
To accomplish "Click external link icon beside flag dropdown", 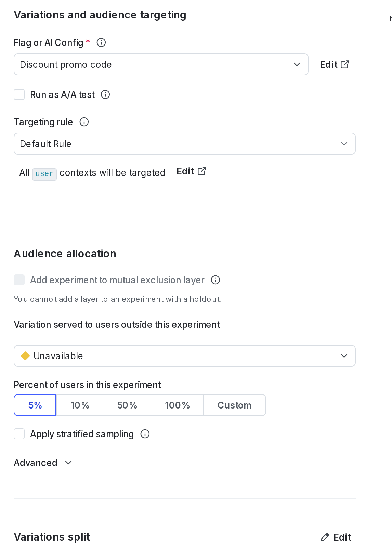I will click(x=345, y=64).
